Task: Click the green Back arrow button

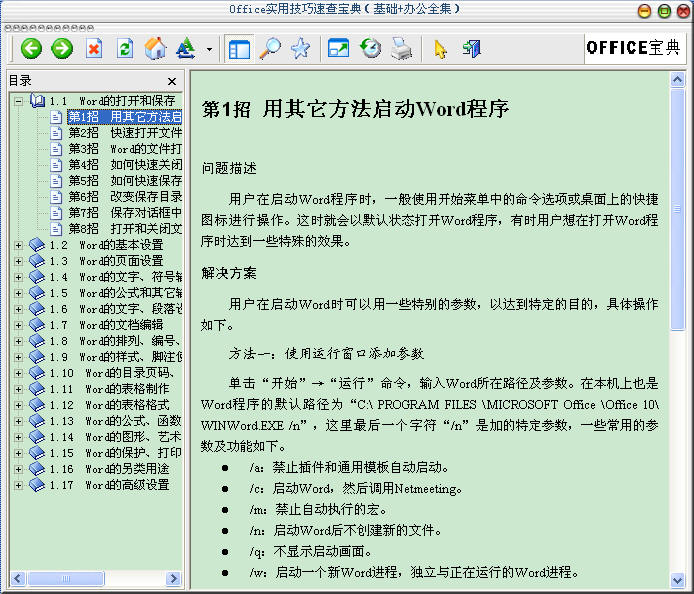Action: [x=31, y=48]
